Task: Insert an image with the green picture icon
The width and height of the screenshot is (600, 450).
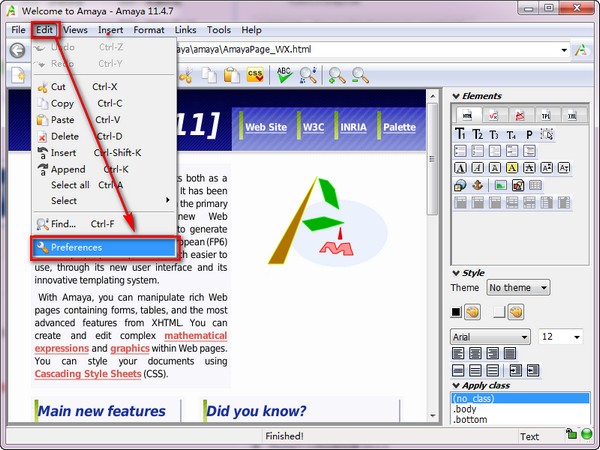Action: click(501, 186)
